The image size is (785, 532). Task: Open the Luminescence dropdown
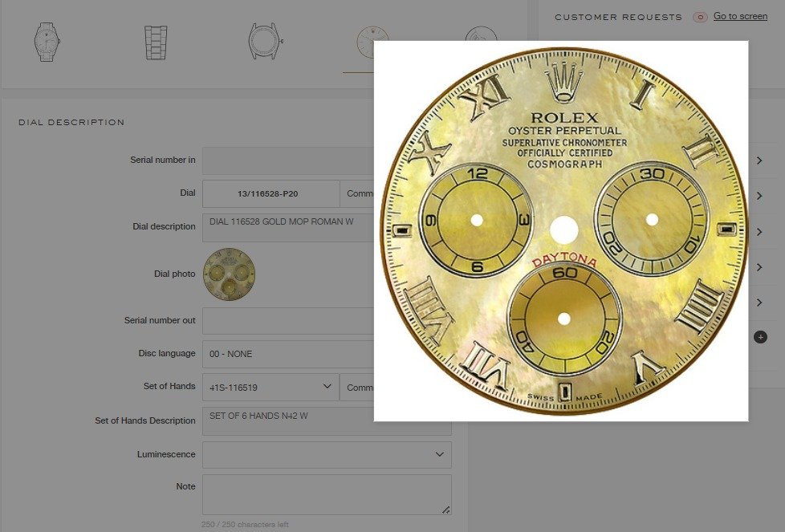[327, 455]
